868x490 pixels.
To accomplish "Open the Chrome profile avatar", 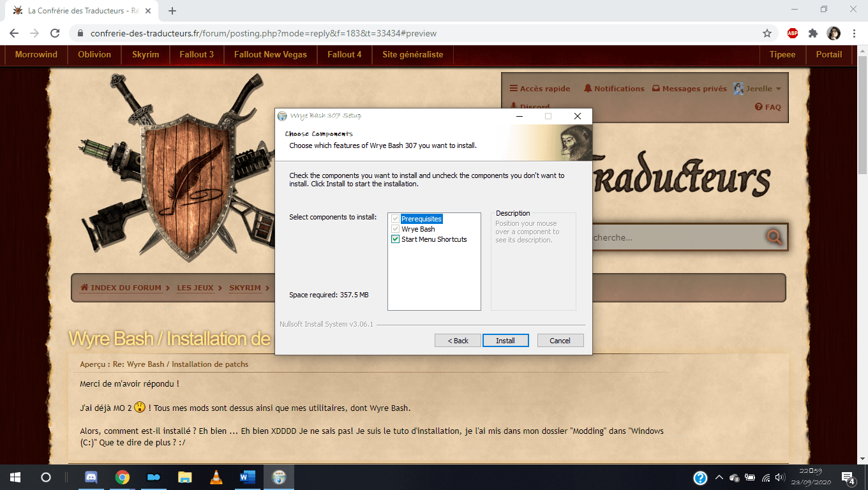I will (x=834, y=33).
